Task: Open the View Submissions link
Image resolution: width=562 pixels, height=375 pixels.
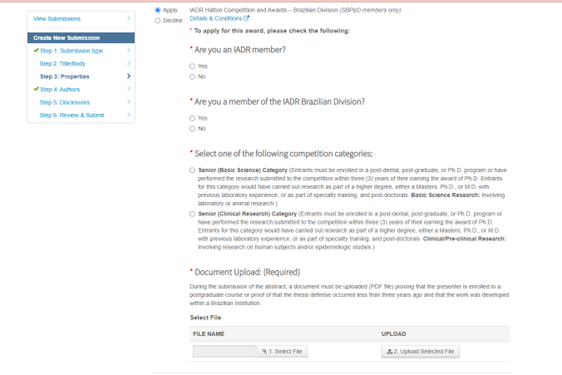Action: tap(57, 19)
